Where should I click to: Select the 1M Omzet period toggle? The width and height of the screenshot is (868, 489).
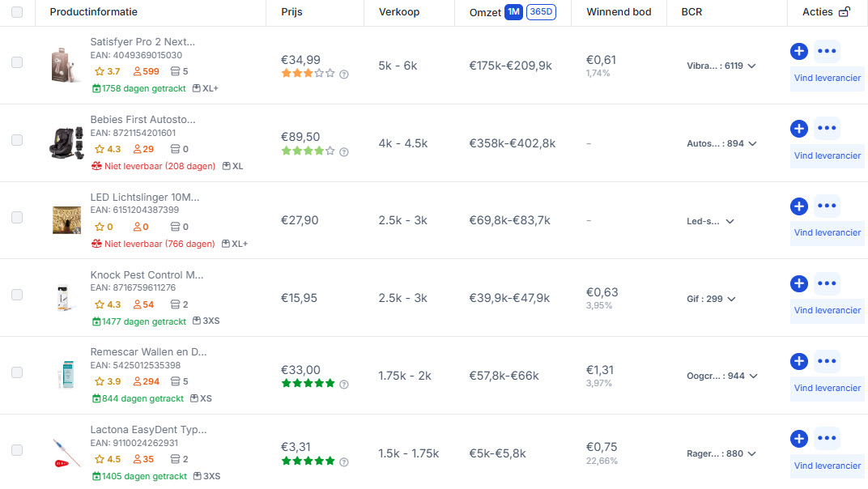pyautogui.click(x=513, y=11)
